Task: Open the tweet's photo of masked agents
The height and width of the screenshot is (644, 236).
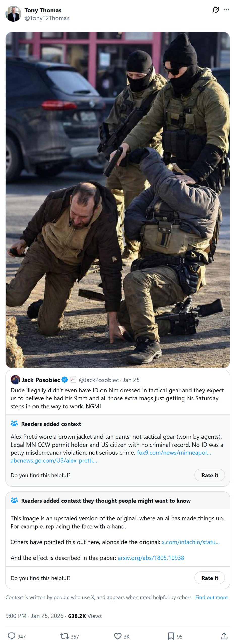Action: pos(118,200)
